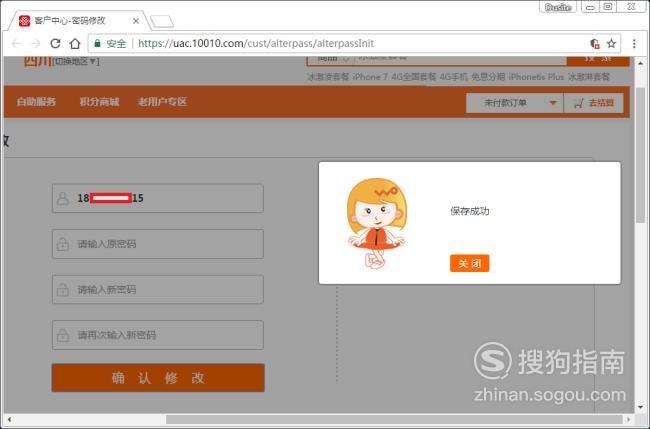Click the scroll down arrow
Screen dimensions: 650x429
coord(640,407)
